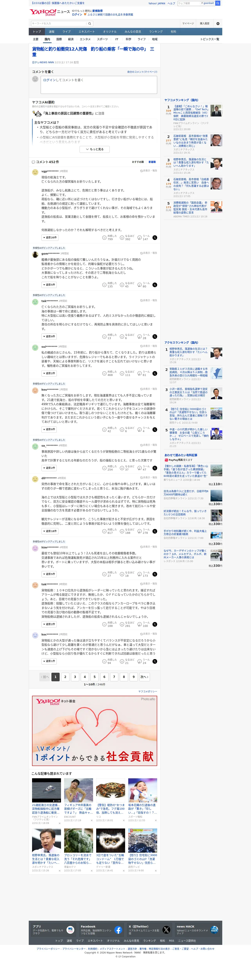Click 非表示・報告 on vgp comment
This screenshot has width=251, height=980.
(x=148, y=171)
